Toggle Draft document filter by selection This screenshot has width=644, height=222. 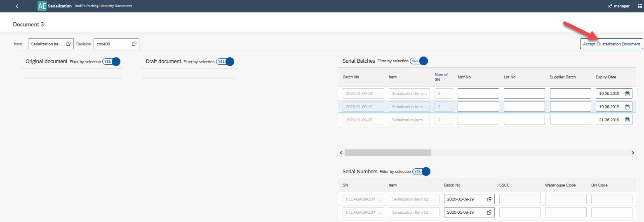pos(225,61)
